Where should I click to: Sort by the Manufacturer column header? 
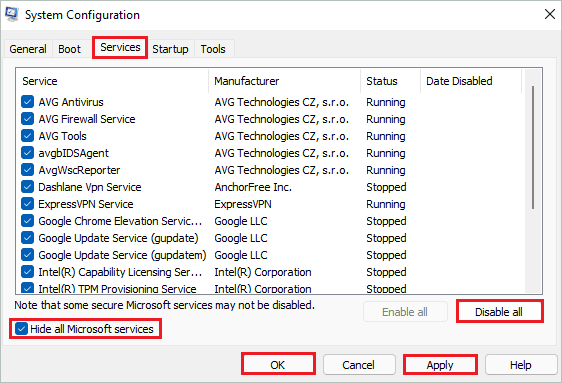285,81
